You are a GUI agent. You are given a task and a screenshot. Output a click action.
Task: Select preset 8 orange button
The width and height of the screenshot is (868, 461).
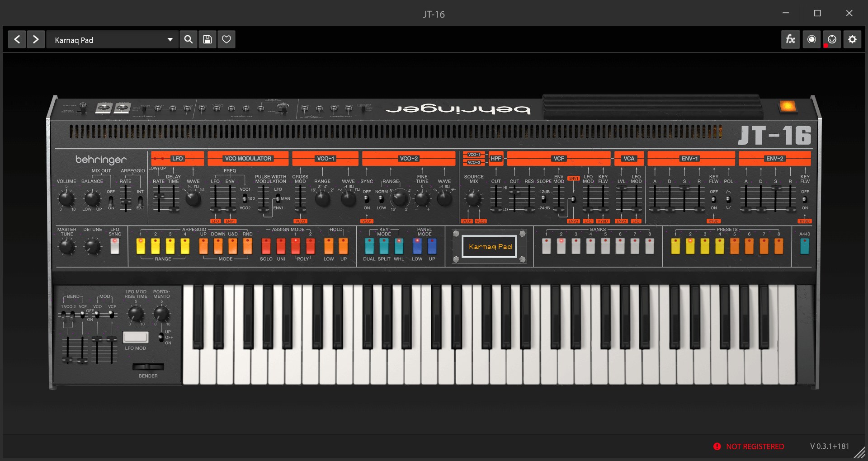779,246
